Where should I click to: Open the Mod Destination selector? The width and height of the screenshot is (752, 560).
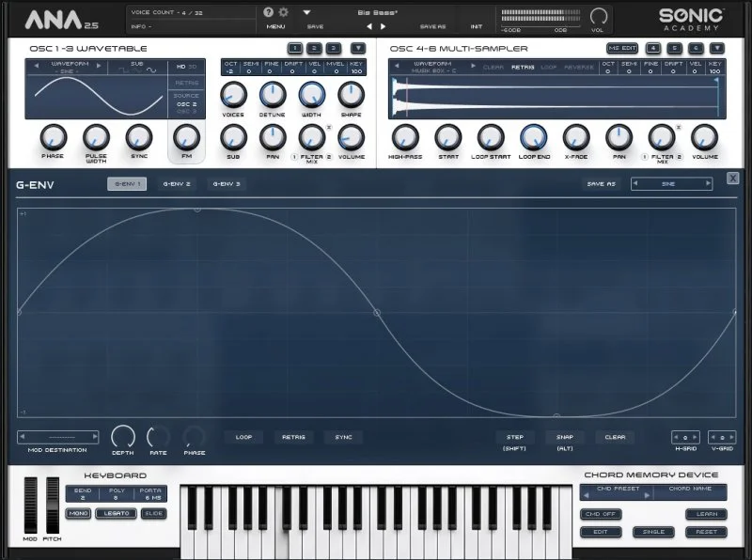pyautogui.click(x=58, y=437)
